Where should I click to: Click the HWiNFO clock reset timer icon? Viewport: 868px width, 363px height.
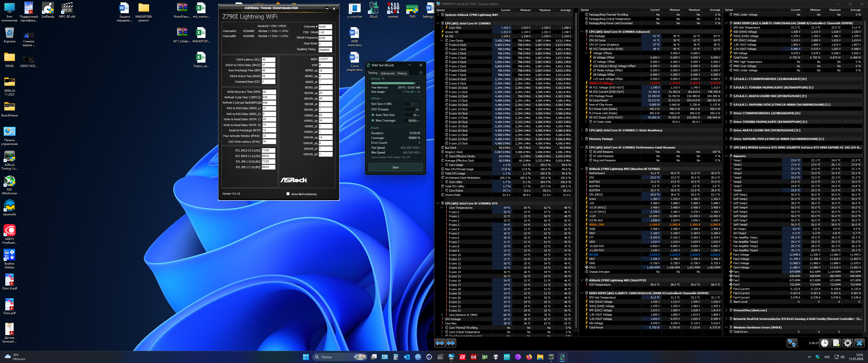[x=825, y=343]
